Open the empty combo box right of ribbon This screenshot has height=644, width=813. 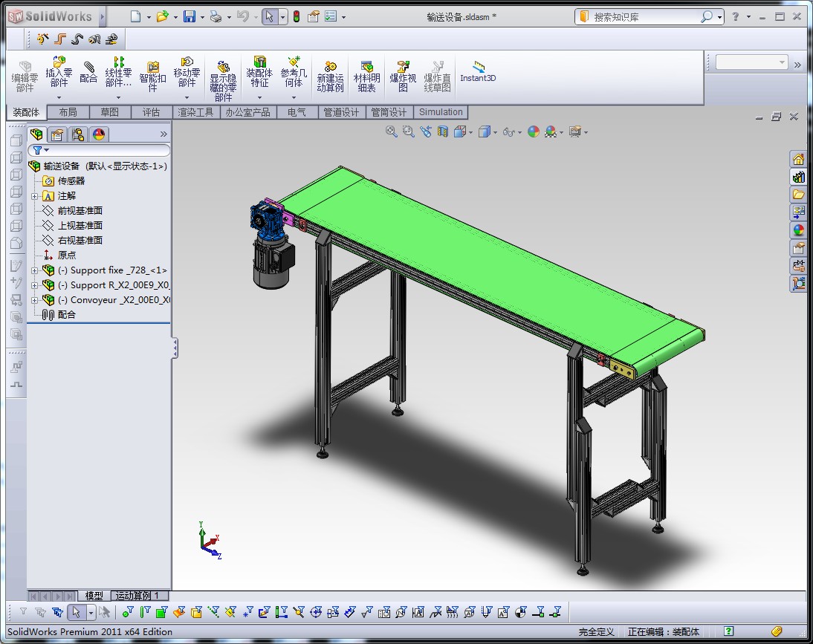[752, 62]
